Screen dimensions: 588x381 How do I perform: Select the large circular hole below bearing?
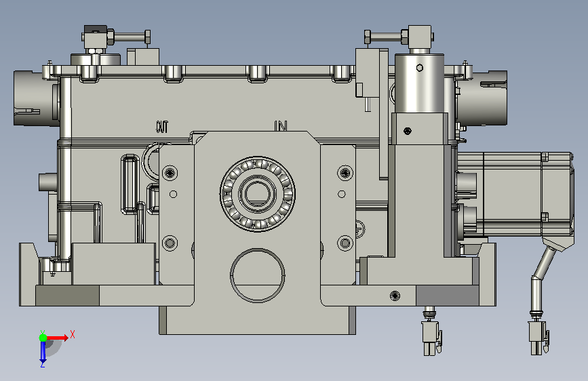click(257, 275)
